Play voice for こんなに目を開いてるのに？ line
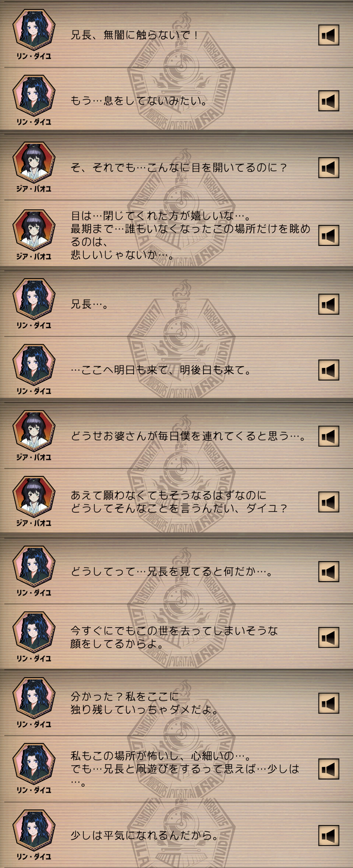353x868 pixels. [x=328, y=167]
